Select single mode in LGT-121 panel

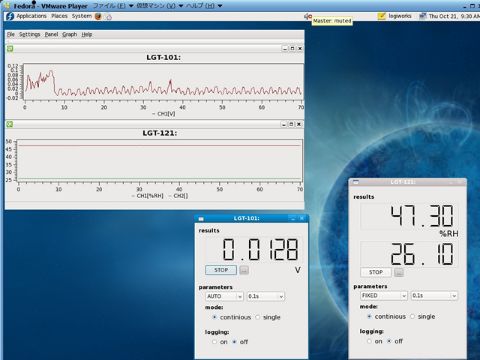pos(412,317)
